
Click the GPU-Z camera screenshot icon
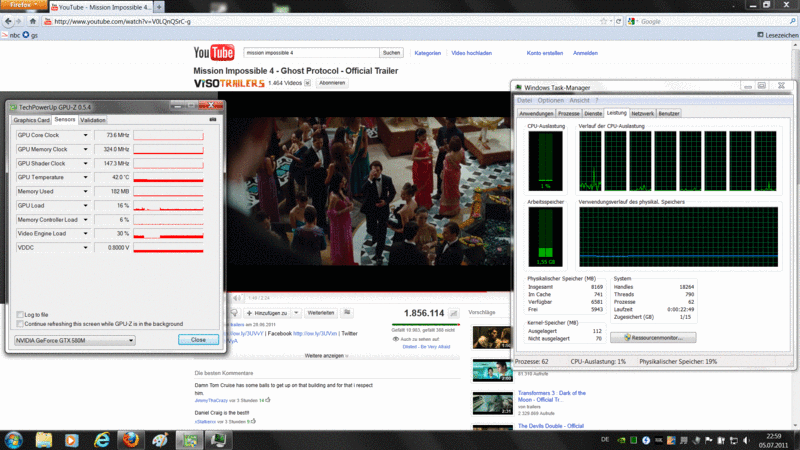(213, 119)
